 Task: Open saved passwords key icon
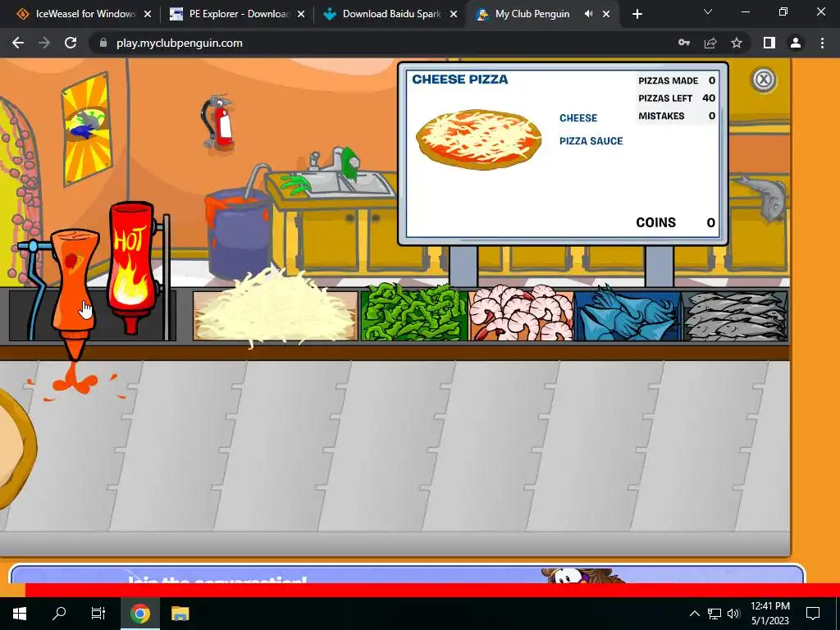coord(684,43)
